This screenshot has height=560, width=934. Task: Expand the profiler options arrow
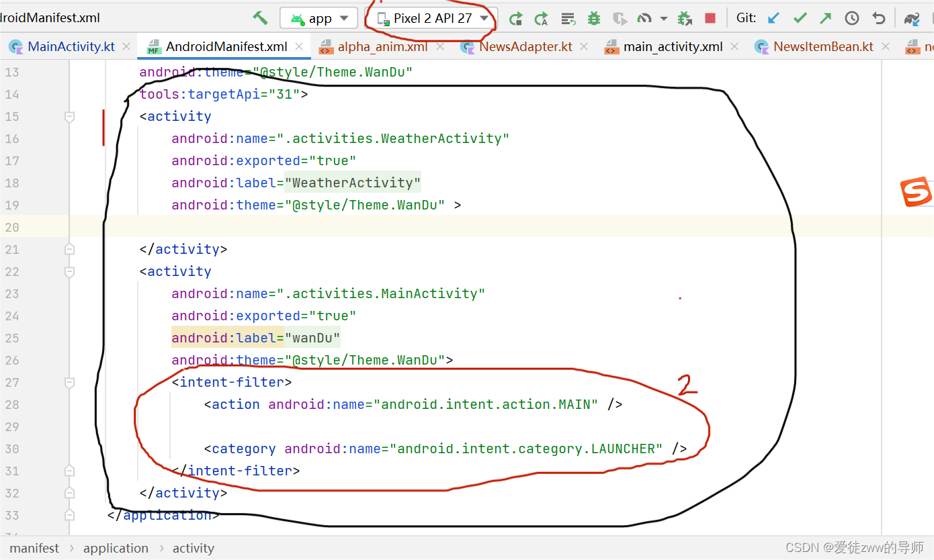click(664, 18)
